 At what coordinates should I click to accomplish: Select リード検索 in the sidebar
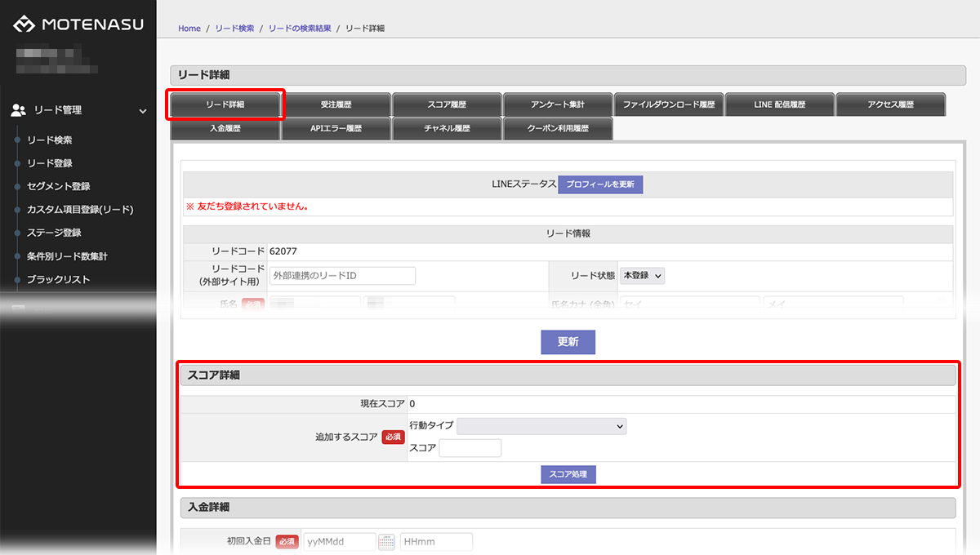coord(50,140)
